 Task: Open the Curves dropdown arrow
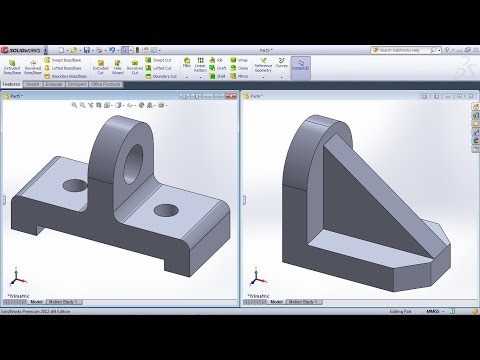[282, 77]
